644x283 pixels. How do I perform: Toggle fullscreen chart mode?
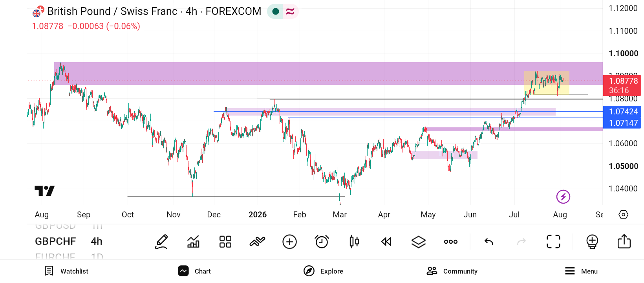tap(554, 242)
